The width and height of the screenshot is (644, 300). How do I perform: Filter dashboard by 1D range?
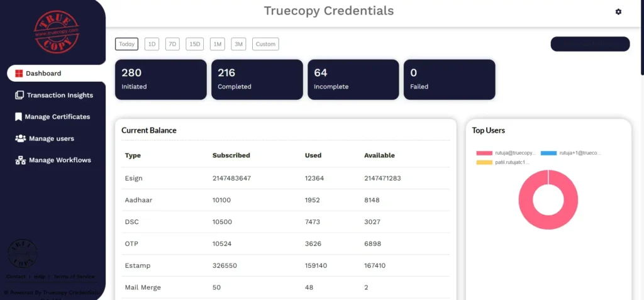(x=152, y=44)
